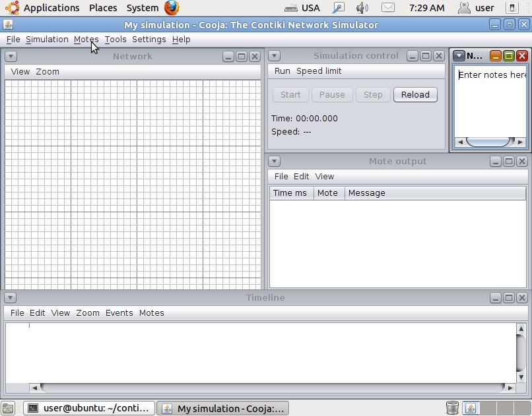Close the Network panel
The height and width of the screenshot is (416, 532).
(255, 56)
